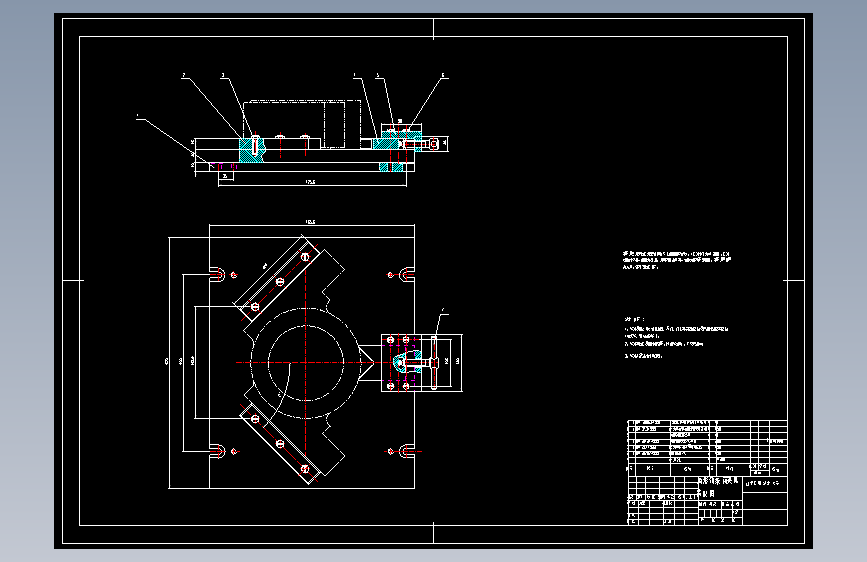Click the lower-left U-slot of the base plate
The width and height of the screenshot is (867, 562).
click(218, 451)
